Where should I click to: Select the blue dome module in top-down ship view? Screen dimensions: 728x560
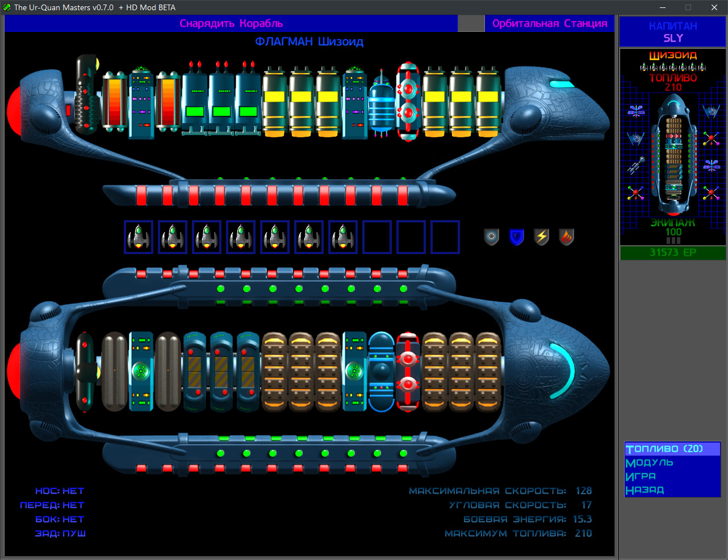point(382,372)
